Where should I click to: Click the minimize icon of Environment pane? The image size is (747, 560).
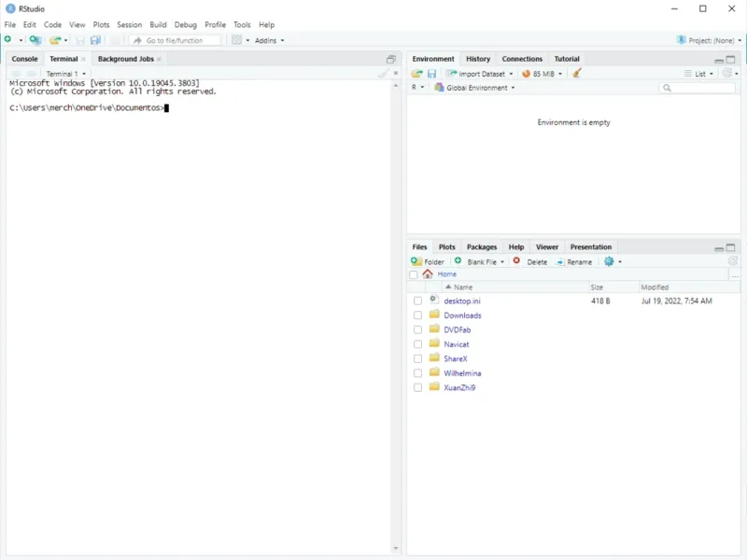(x=719, y=61)
